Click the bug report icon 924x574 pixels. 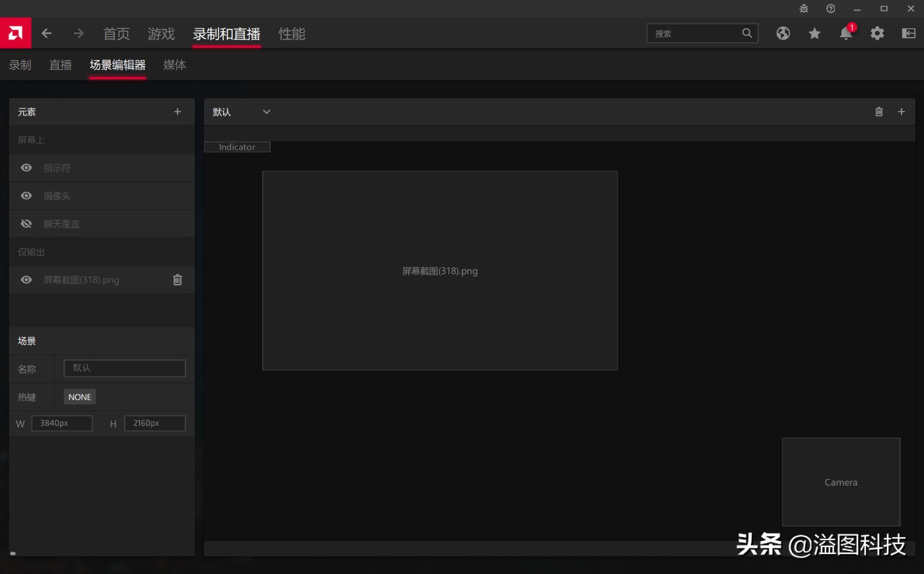click(x=804, y=9)
